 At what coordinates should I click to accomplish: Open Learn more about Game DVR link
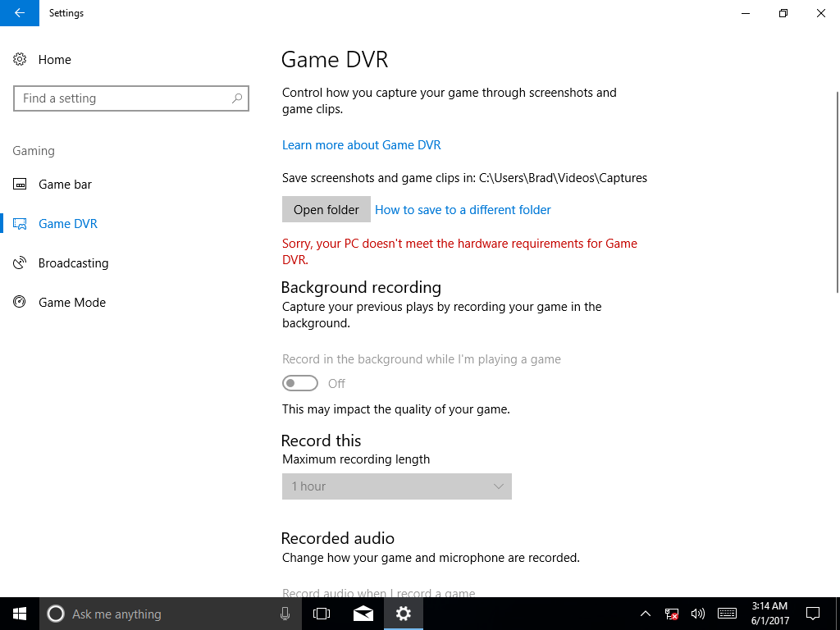(362, 145)
